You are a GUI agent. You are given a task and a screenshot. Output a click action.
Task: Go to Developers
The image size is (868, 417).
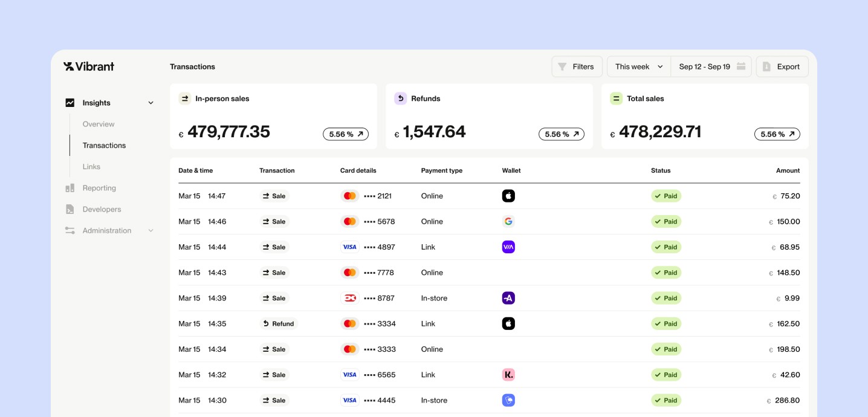(x=102, y=209)
